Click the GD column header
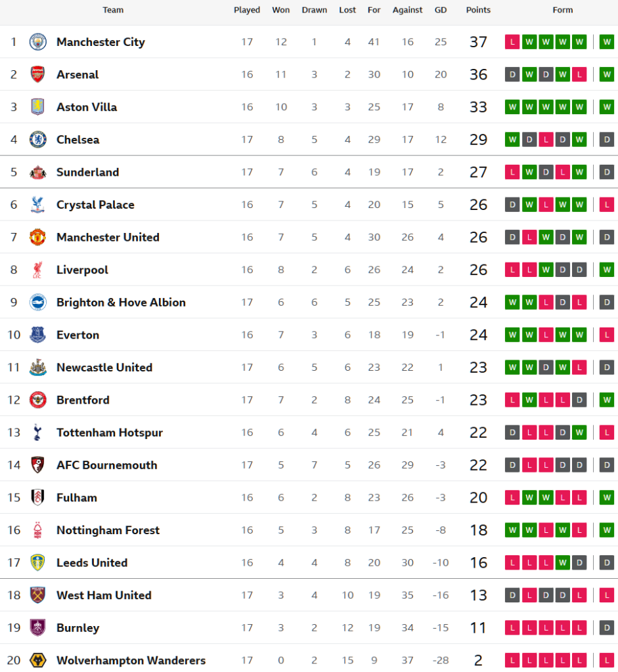The image size is (618, 672). [x=441, y=10]
